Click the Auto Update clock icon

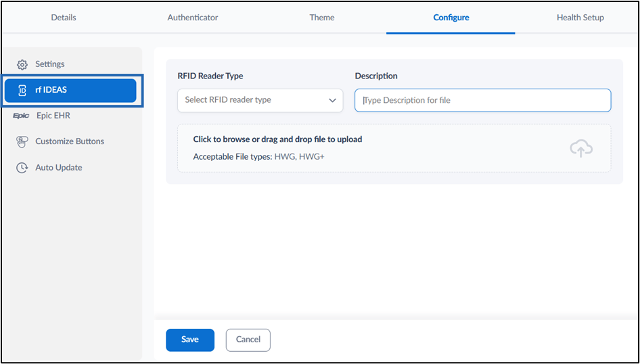22,168
